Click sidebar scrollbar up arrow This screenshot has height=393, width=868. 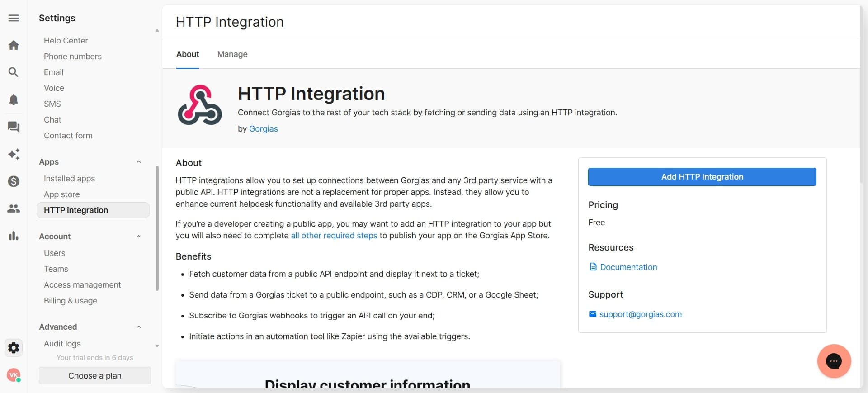click(x=157, y=31)
